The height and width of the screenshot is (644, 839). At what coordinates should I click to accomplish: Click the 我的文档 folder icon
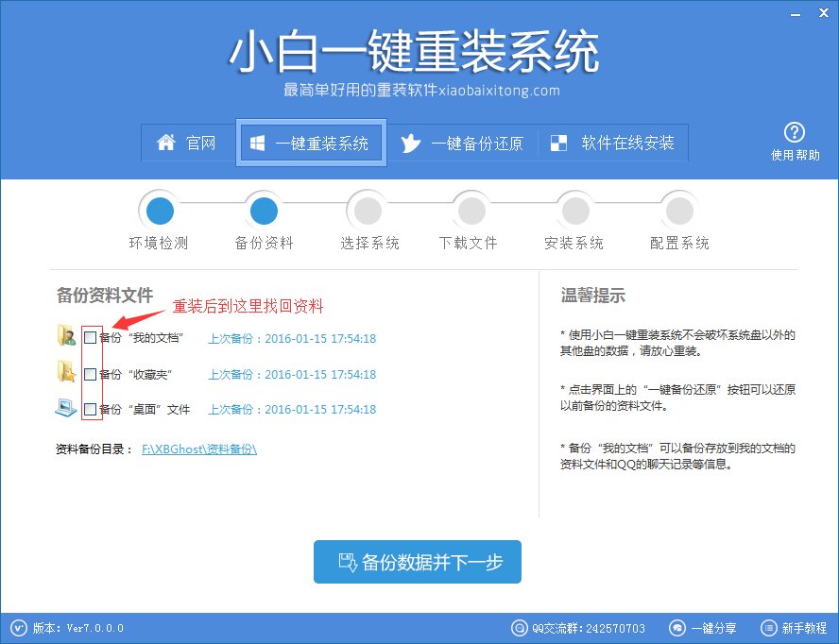point(66,336)
